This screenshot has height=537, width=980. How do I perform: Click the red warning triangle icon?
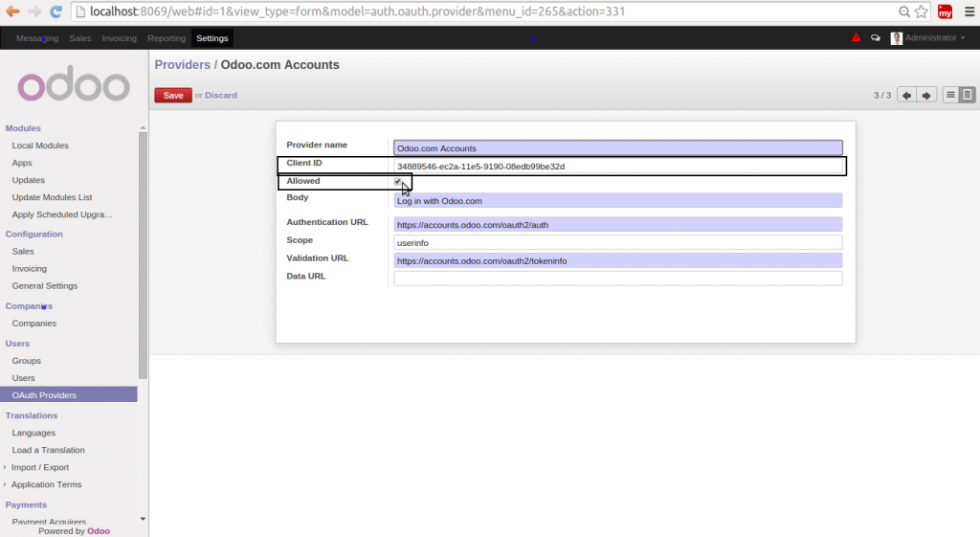pyautogui.click(x=857, y=37)
